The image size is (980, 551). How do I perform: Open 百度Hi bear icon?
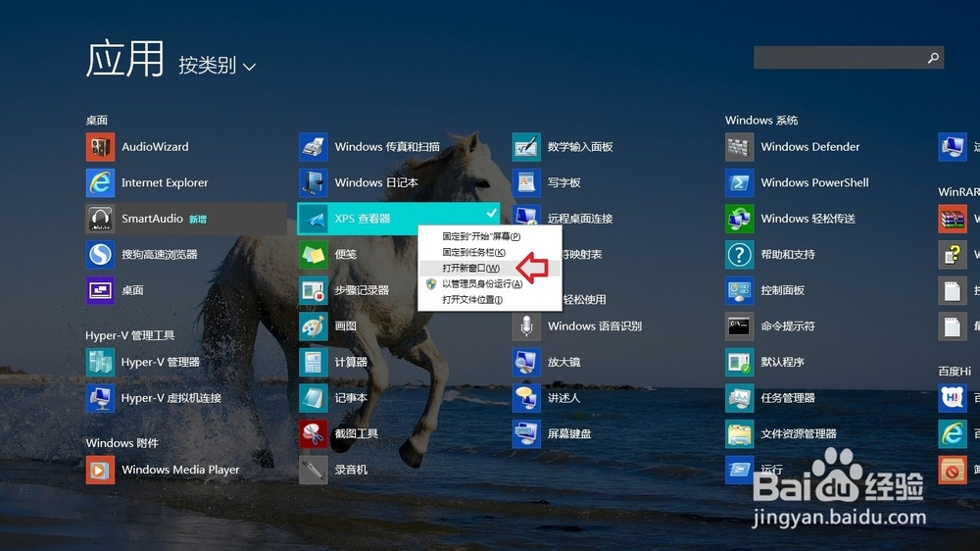pyautogui.click(x=953, y=398)
